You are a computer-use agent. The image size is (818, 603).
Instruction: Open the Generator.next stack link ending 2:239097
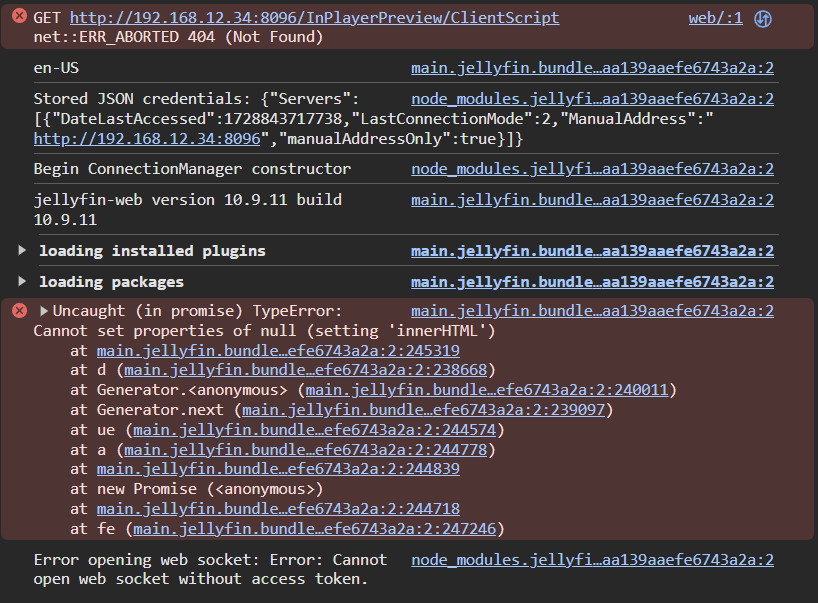pos(425,409)
